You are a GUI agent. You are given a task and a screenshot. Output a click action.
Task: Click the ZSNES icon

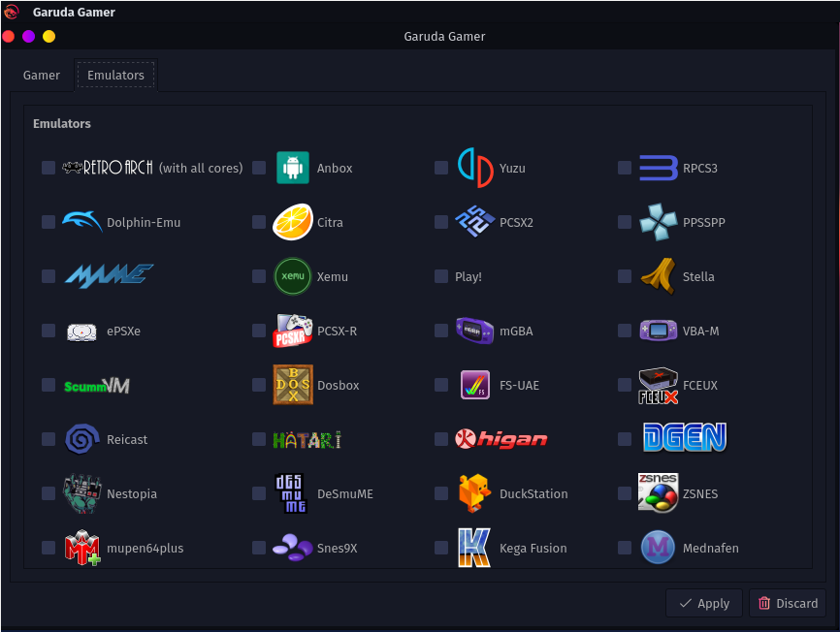click(659, 492)
